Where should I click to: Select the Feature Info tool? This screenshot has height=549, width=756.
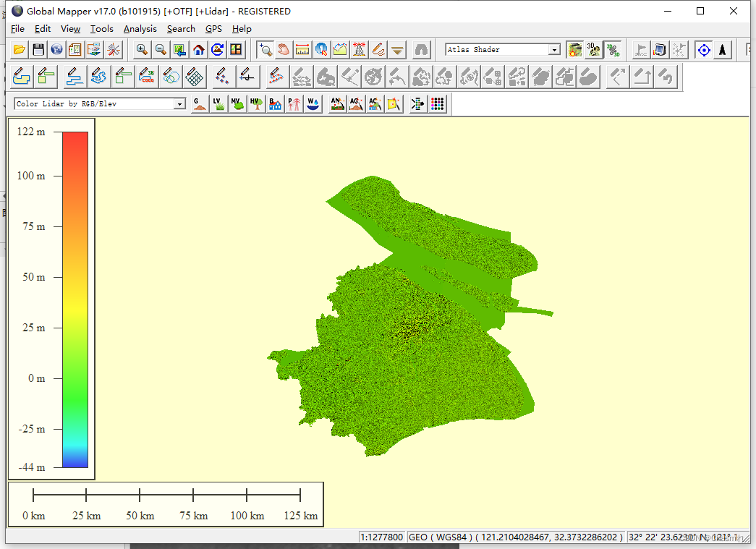click(x=321, y=50)
